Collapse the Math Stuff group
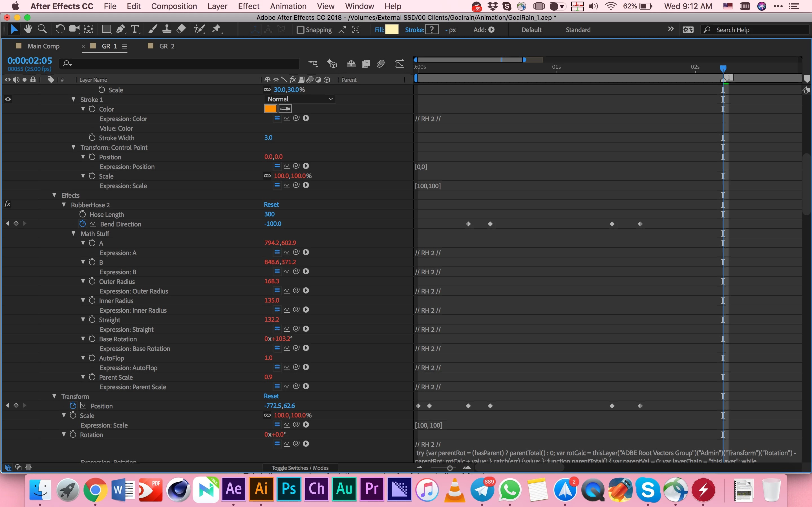The height and width of the screenshot is (507, 812). 74,234
